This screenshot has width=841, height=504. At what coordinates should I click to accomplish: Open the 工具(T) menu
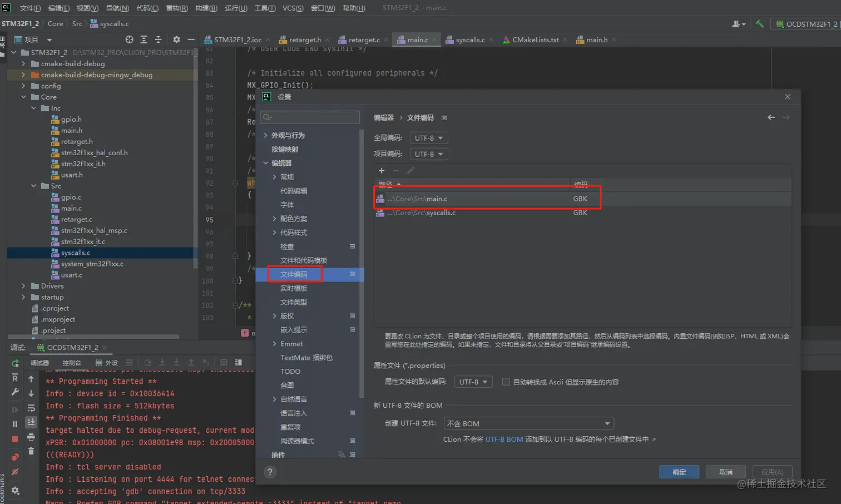(x=265, y=8)
